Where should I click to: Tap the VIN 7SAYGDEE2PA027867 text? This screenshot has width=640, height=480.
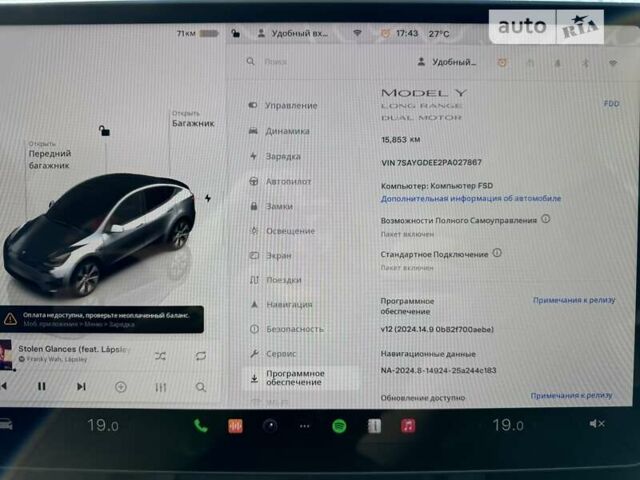[431, 162]
